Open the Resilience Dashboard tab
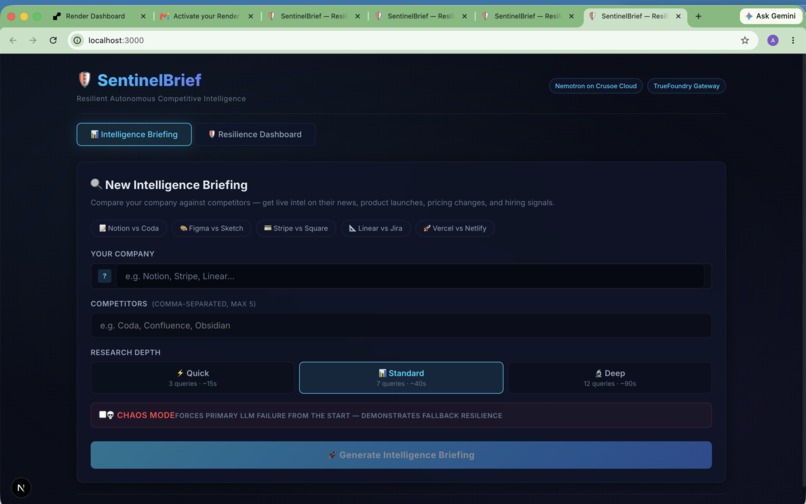Viewport: 806px width, 504px height. click(255, 134)
